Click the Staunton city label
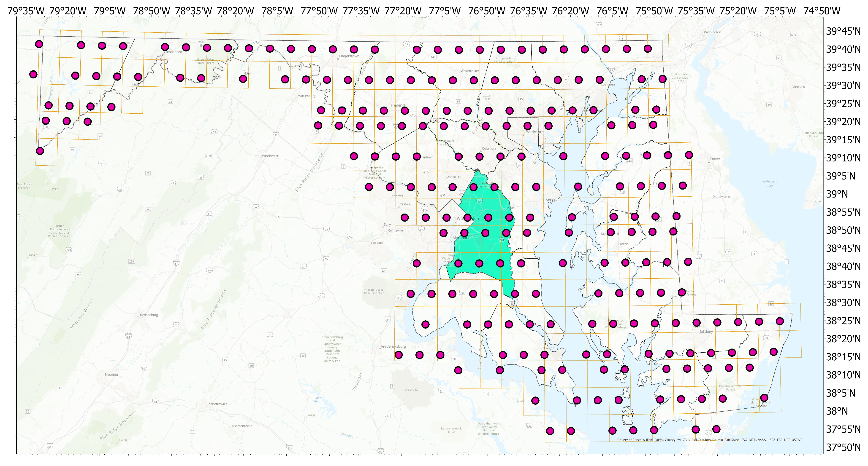The height and width of the screenshot is (466, 868). [x=111, y=374]
